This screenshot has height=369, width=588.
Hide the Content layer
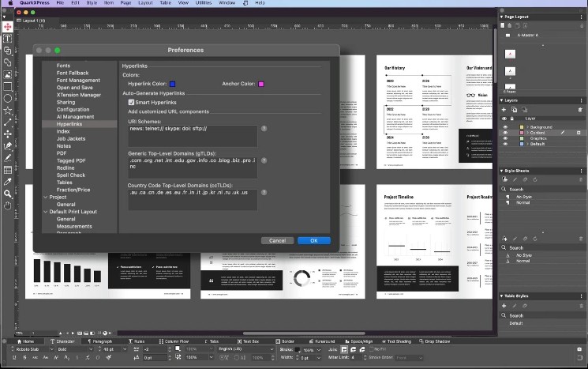tap(505, 133)
